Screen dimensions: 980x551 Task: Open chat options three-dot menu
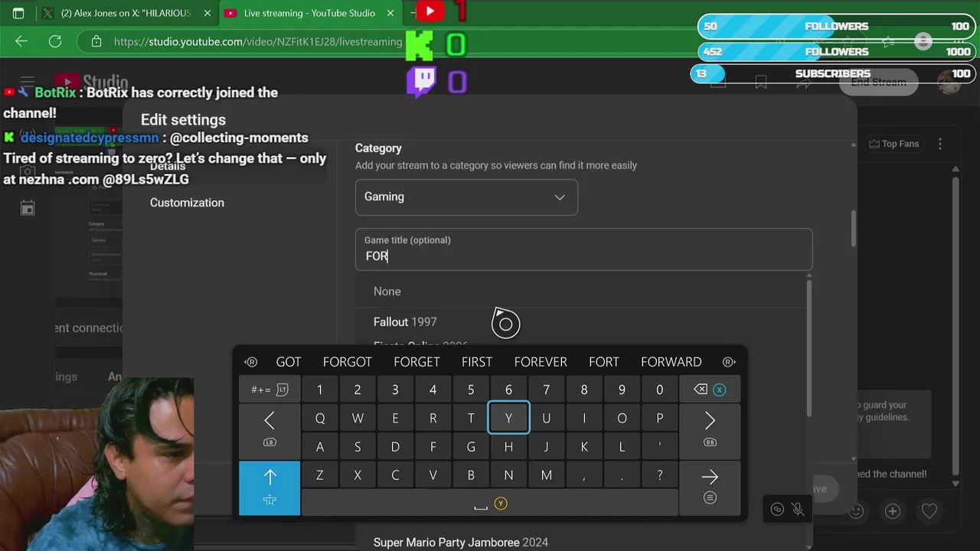point(940,144)
